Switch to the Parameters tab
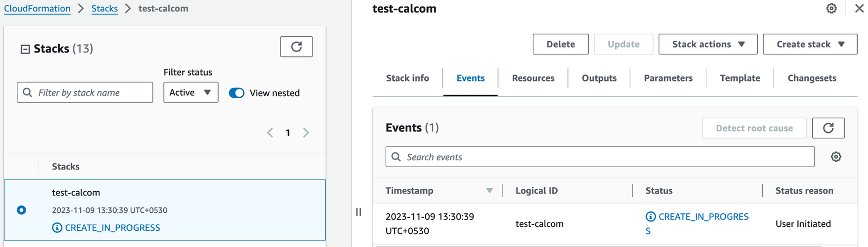 coord(668,78)
